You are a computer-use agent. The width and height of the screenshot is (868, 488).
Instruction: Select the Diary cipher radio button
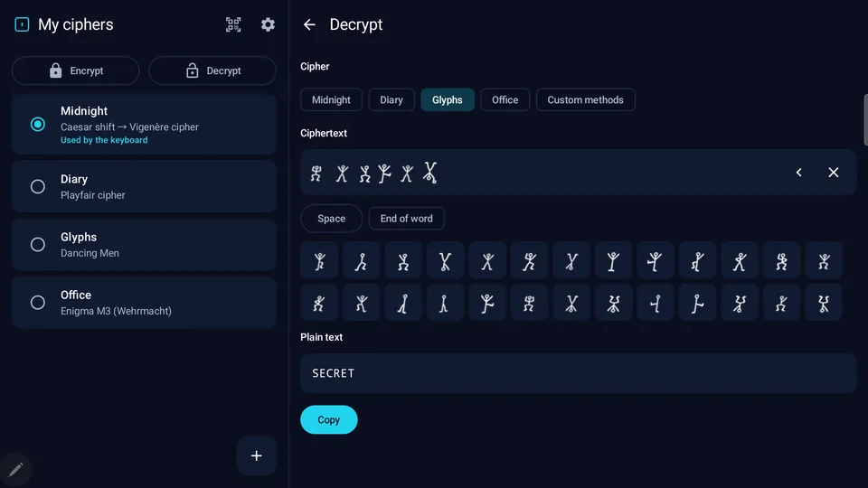click(38, 186)
